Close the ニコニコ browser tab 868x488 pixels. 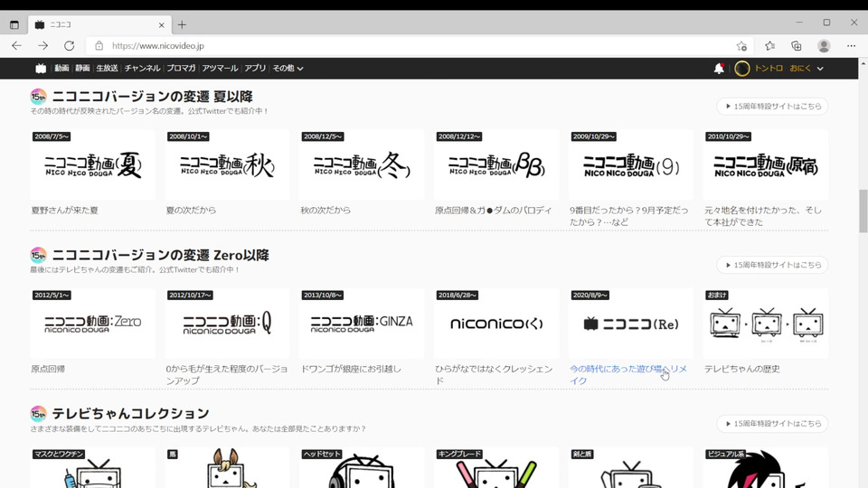click(x=161, y=25)
